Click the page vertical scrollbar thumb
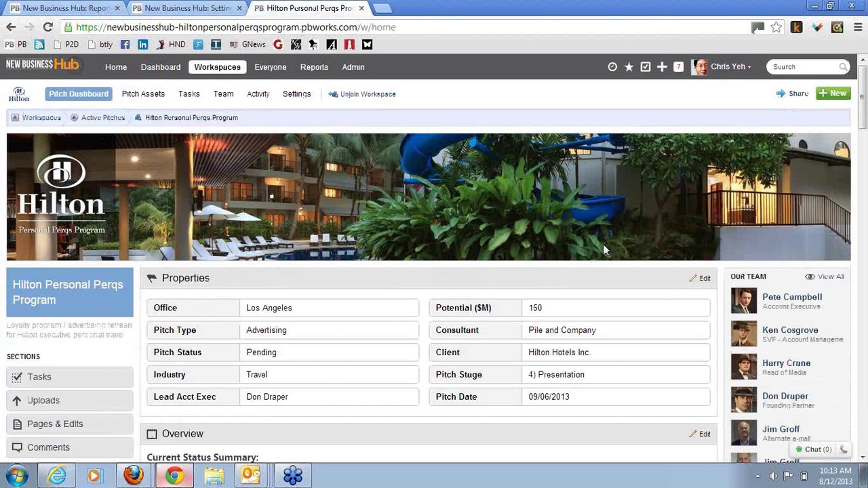The image size is (868, 488). click(862, 98)
